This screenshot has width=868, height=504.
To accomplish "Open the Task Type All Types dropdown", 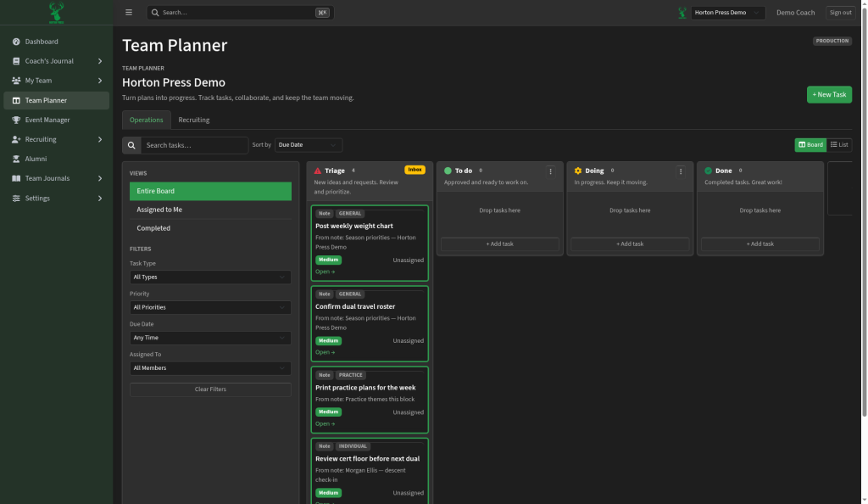I will click(210, 277).
